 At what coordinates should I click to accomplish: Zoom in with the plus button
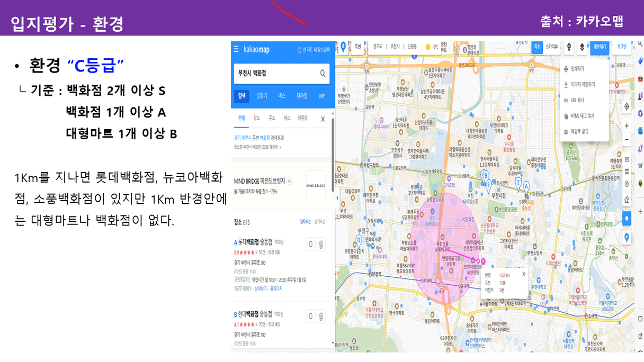627,126
